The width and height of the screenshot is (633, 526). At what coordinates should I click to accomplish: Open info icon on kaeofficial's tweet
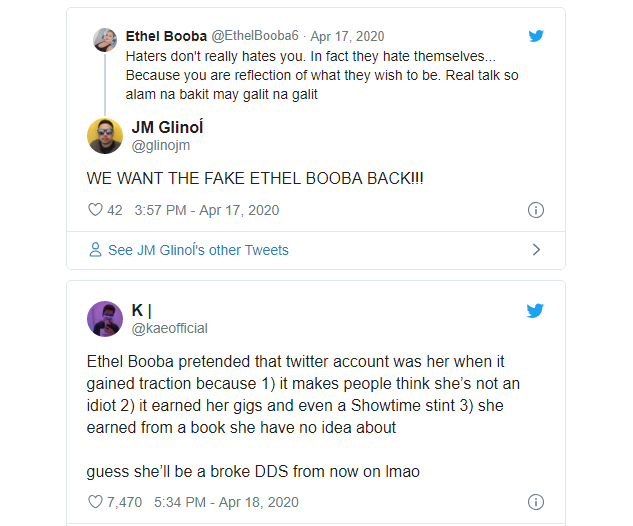[536, 502]
